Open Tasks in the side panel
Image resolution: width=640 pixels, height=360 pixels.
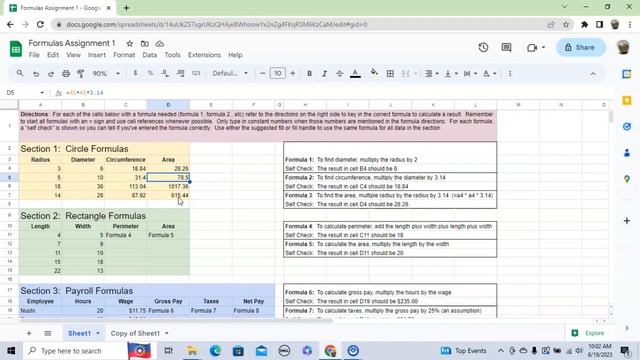(627, 127)
